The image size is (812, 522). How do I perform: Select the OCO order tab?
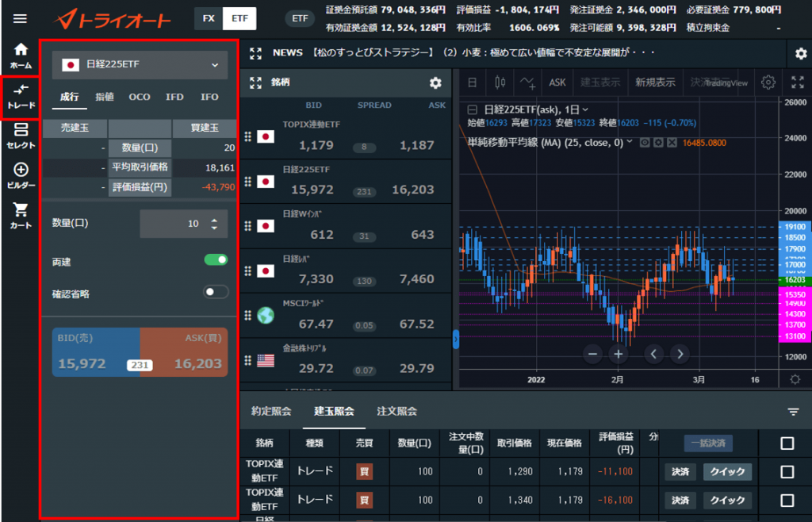coord(140,97)
